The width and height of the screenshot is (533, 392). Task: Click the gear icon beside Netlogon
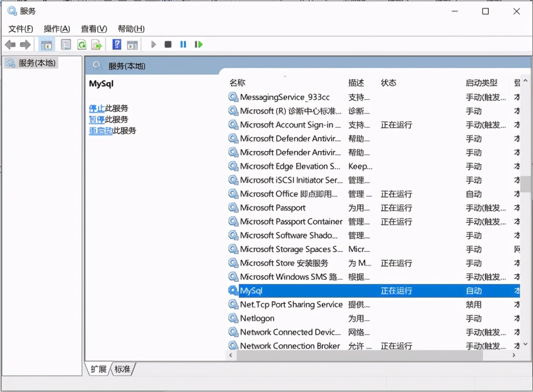[233, 318]
